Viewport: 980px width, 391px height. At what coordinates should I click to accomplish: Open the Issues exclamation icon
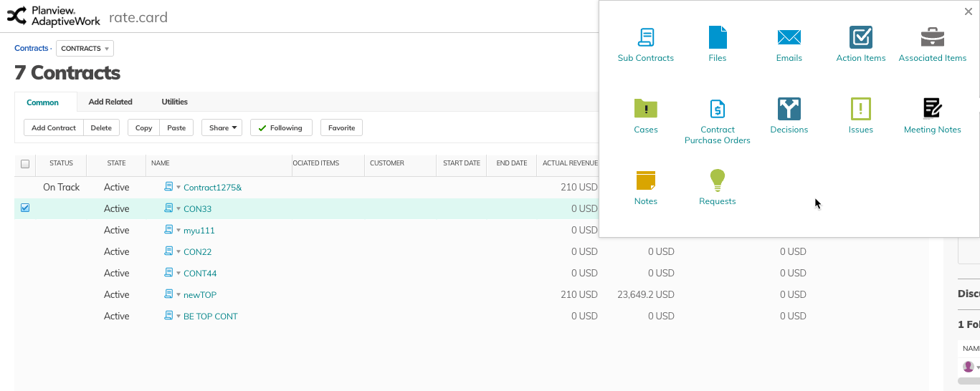[x=861, y=109]
